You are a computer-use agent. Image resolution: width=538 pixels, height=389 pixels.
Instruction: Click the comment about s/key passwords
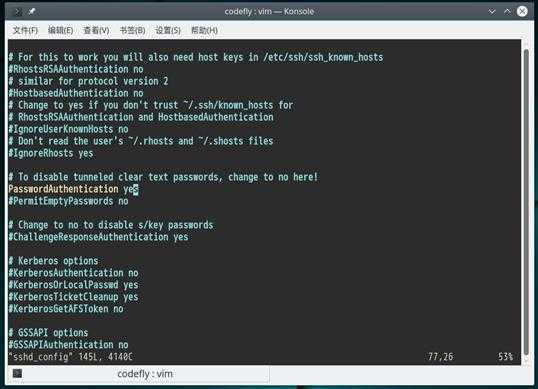(x=111, y=225)
